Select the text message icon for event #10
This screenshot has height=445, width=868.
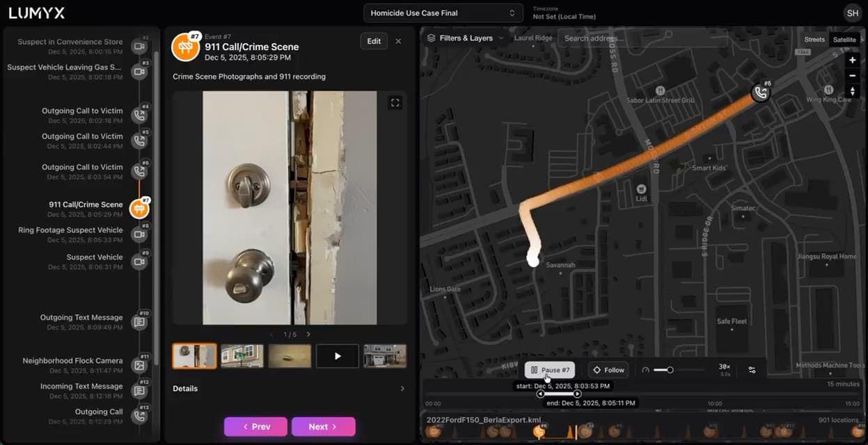click(x=140, y=322)
